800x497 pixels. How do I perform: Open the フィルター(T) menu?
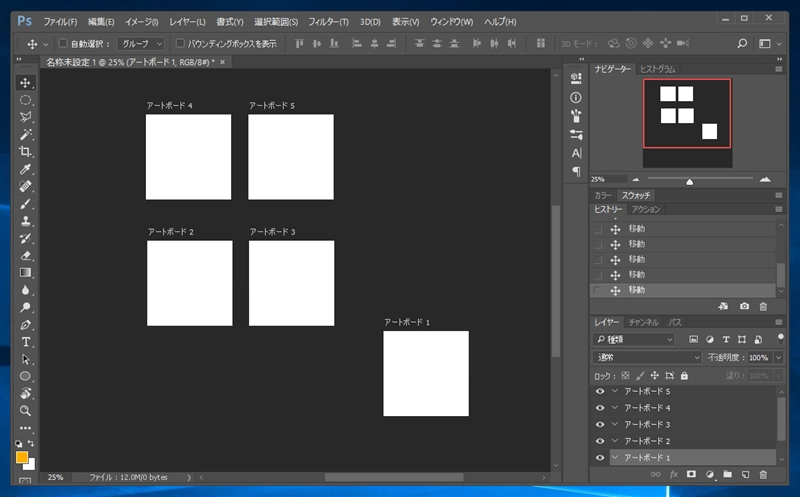(x=329, y=21)
